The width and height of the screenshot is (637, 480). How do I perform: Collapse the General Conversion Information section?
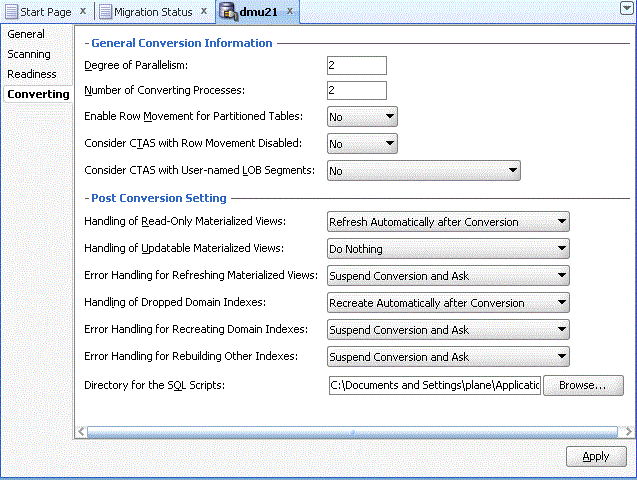(87, 43)
